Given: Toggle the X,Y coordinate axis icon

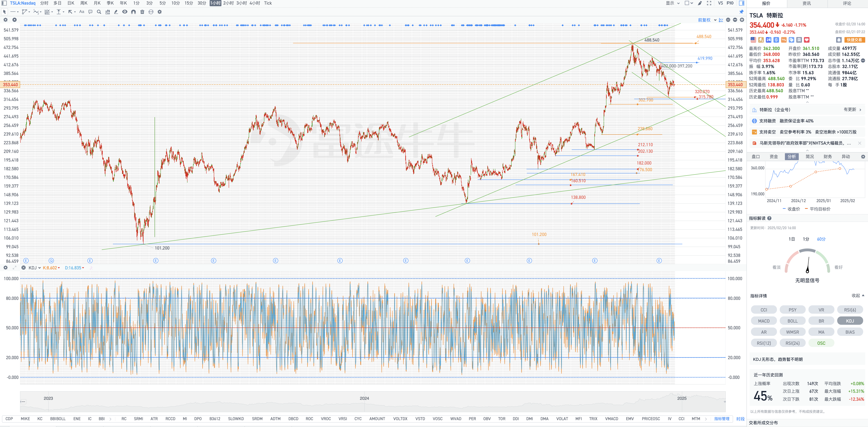Looking at the screenshot, I should (x=721, y=20).
